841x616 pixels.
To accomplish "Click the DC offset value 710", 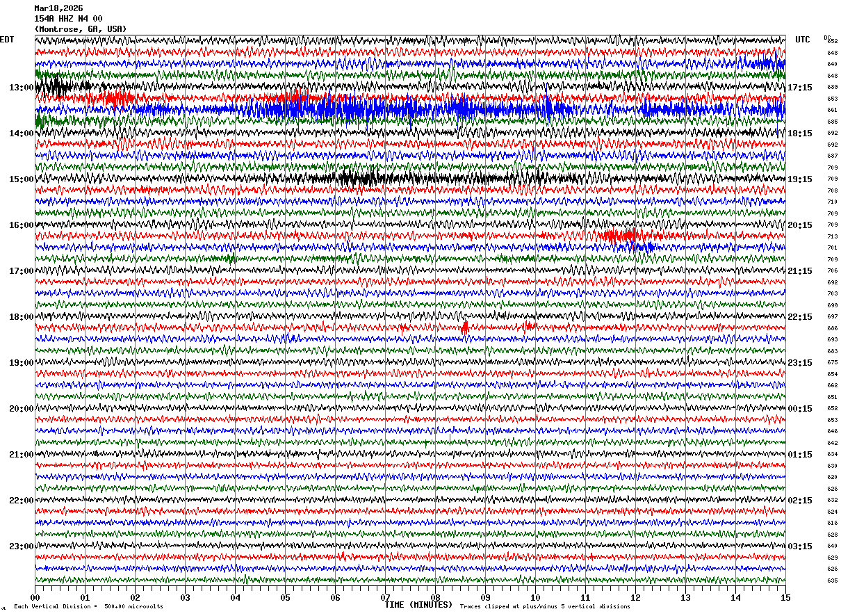I will click(x=832, y=202).
